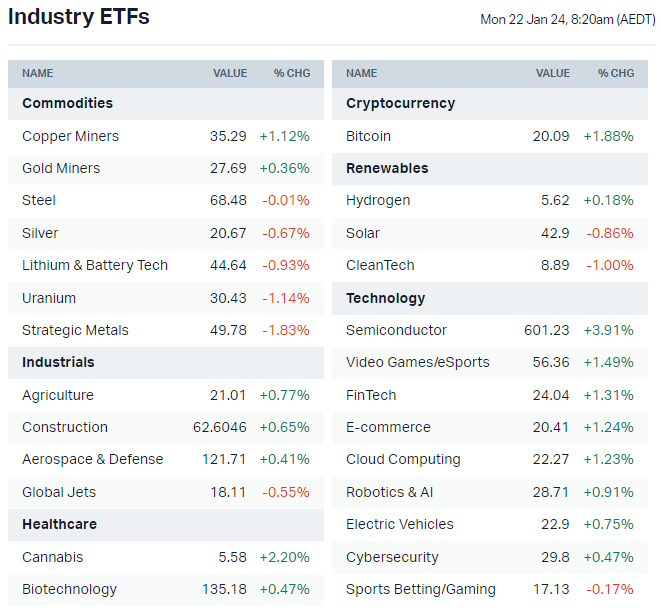Click the Robotics & AI link

click(x=390, y=492)
